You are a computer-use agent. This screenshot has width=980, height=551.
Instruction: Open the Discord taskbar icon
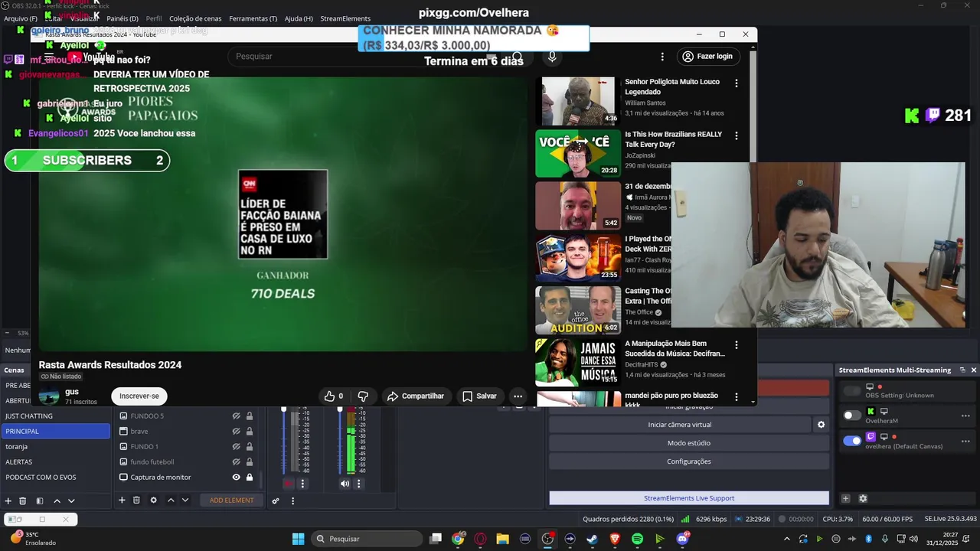click(682, 539)
